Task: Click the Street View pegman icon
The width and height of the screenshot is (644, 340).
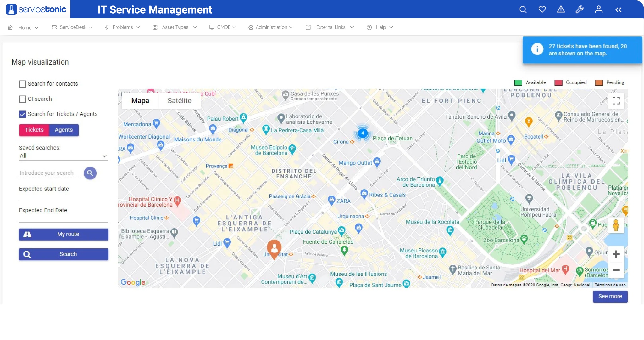Action: (616, 225)
